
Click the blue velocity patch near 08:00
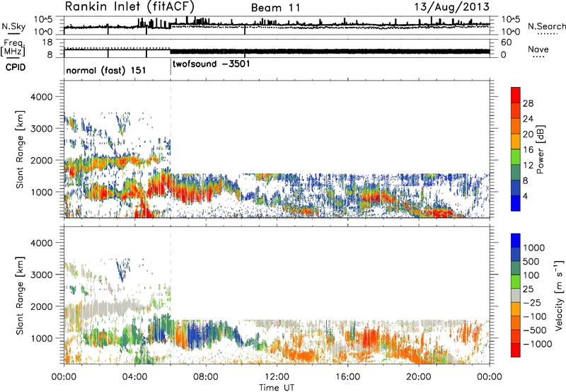coord(197,334)
